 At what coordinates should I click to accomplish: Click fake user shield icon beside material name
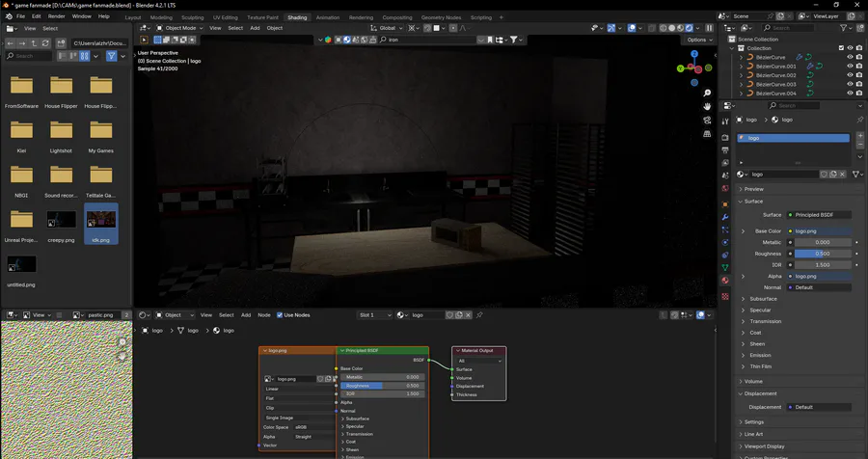(824, 174)
